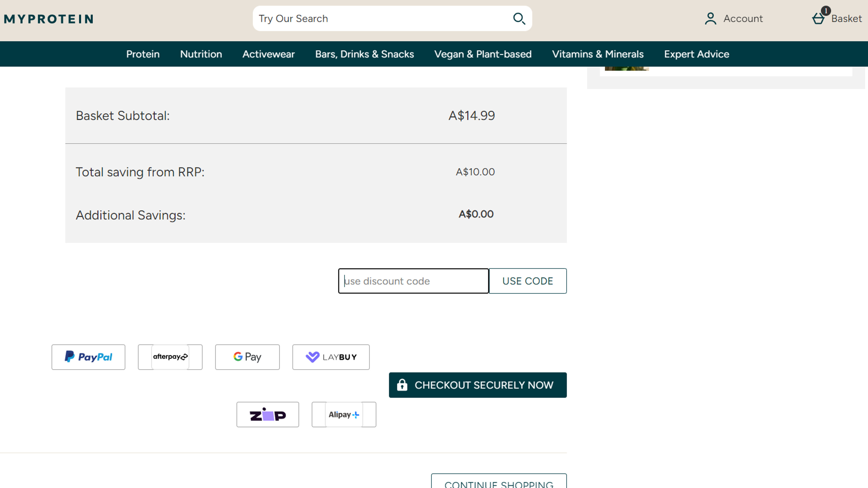Screen dimensions: 868x488
Task: Click the 'Additional Savings:' label
Action: pyautogui.click(x=130, y=215)
